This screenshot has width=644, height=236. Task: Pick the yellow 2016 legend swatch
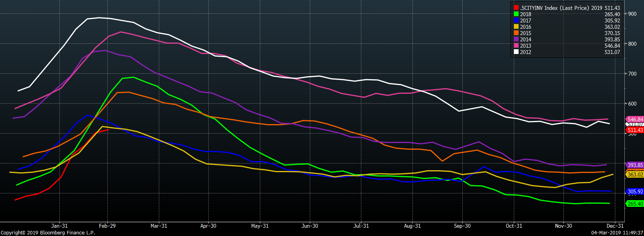tap(516, 27)
